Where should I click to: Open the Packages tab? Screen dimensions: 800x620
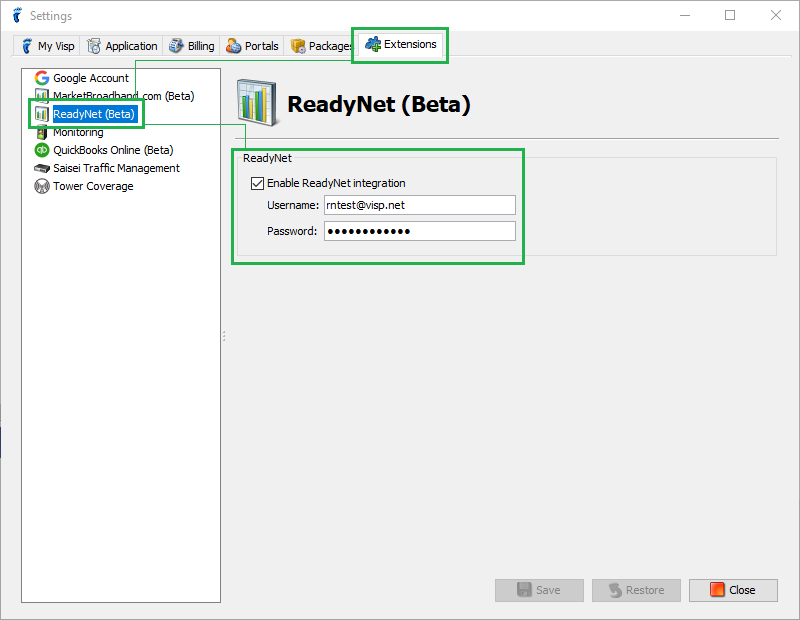pyautogui.click(x=320, y=46)
